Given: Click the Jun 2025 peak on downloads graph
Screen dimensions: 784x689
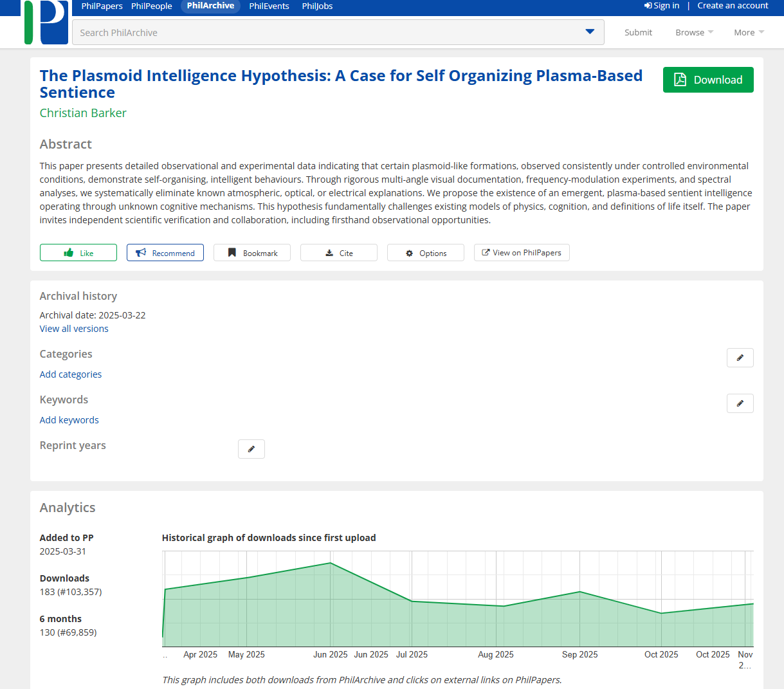Looking at the screenshot, I should click(x=331, y=563).
